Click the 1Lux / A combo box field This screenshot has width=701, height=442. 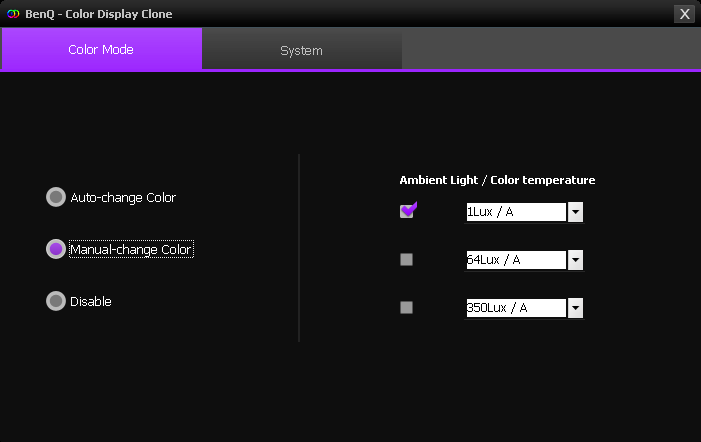(x=516, y=212)
